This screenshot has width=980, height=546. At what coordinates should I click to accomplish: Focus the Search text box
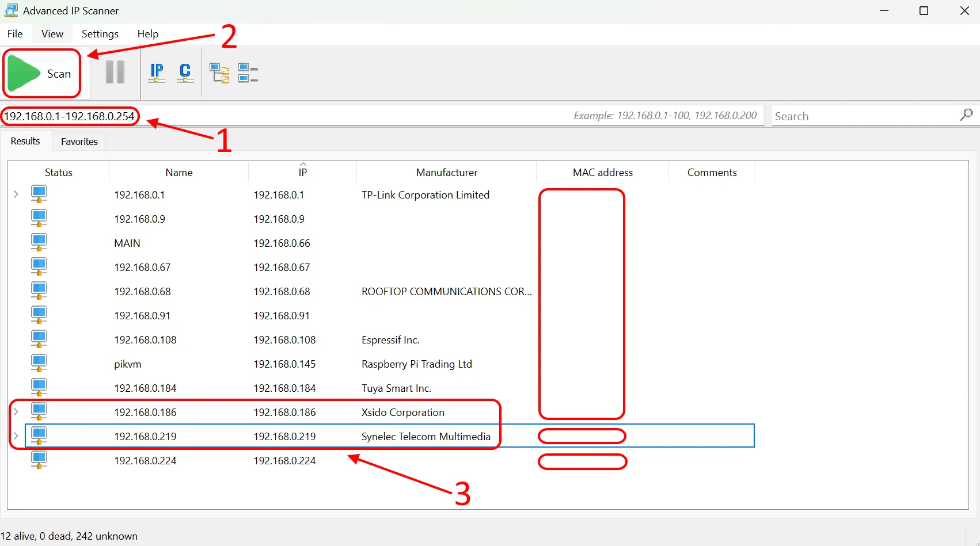pyautogui.click(x=864, y=116)
